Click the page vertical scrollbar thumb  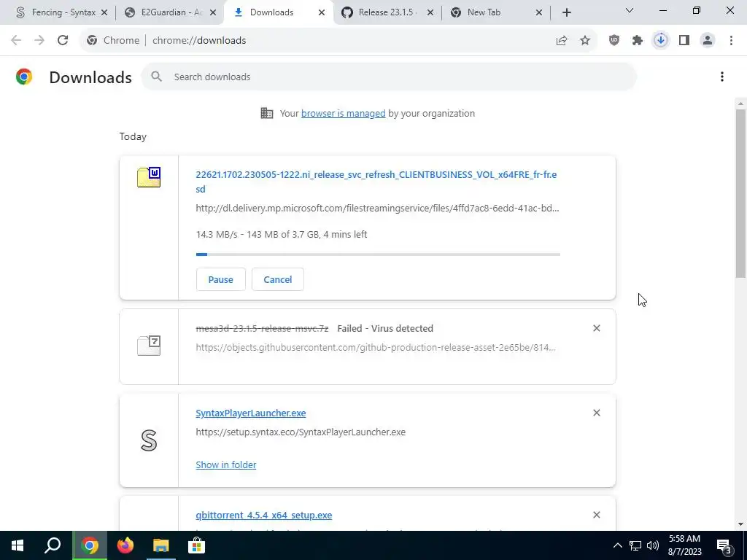point(740,192)
